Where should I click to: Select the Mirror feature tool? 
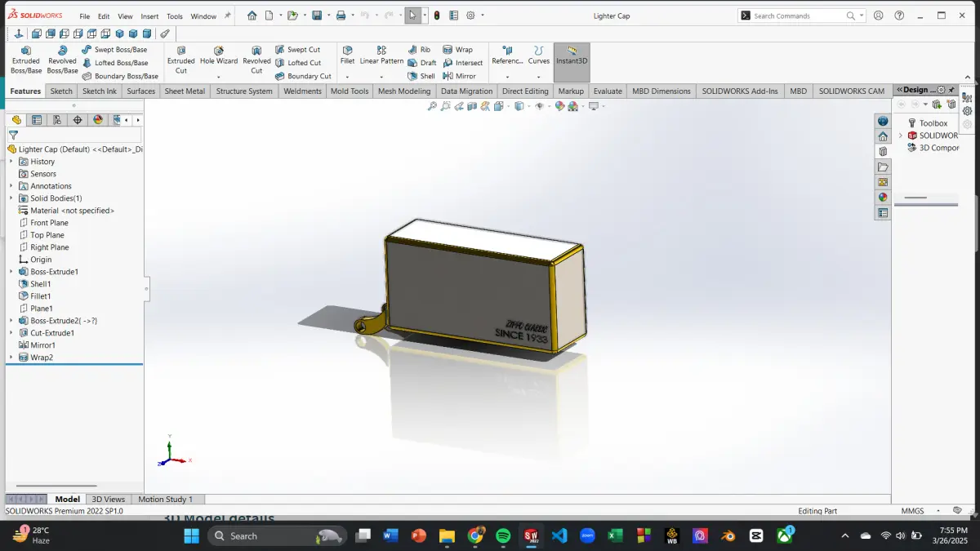point(459,76)
